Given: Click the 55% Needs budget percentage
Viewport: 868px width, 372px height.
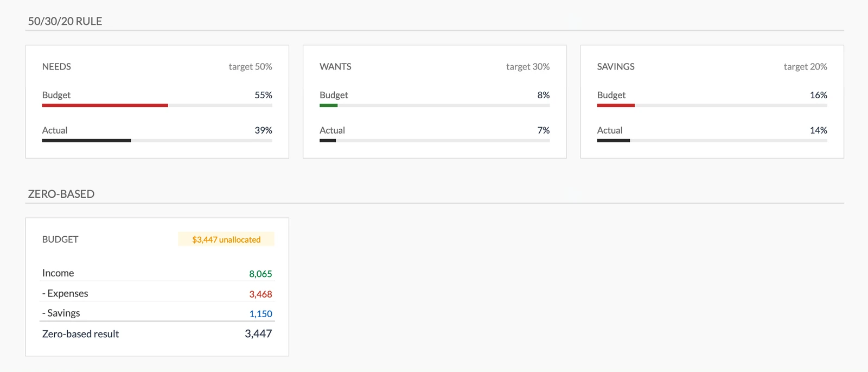Looking at the screenshot, I should pos(263,95).
